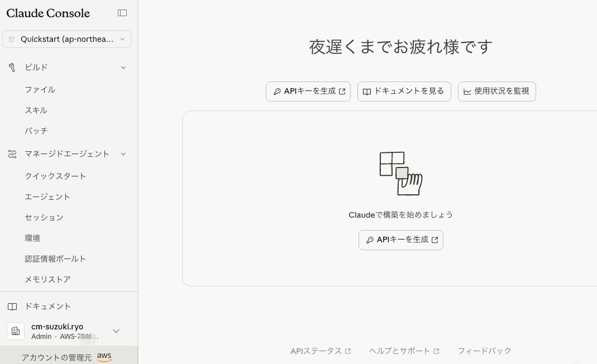Image resolution: width=597 pixels, height=364 pixels.
Task: Click the chart icon in 使用状況を監視
Action: coord(467,92)
